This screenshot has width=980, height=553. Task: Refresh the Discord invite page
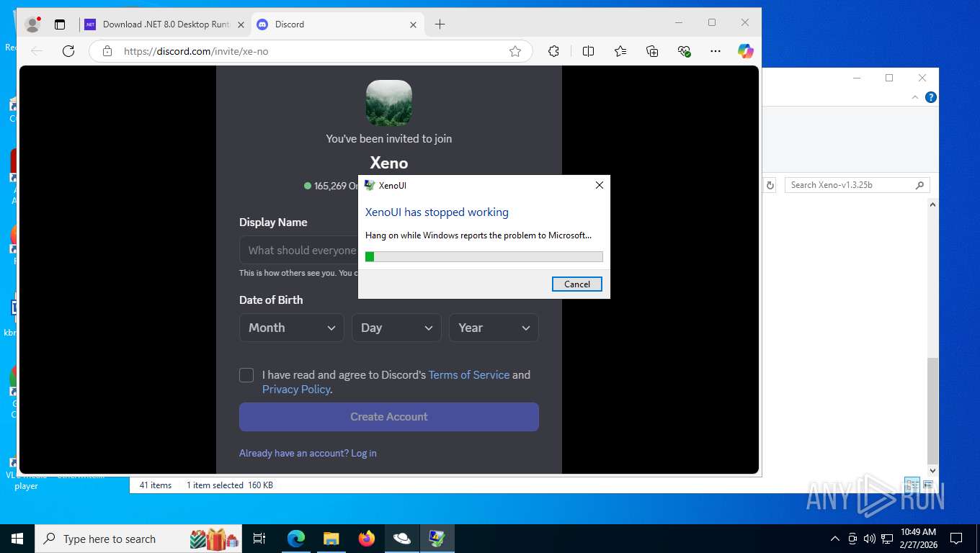tap(68, 51)
